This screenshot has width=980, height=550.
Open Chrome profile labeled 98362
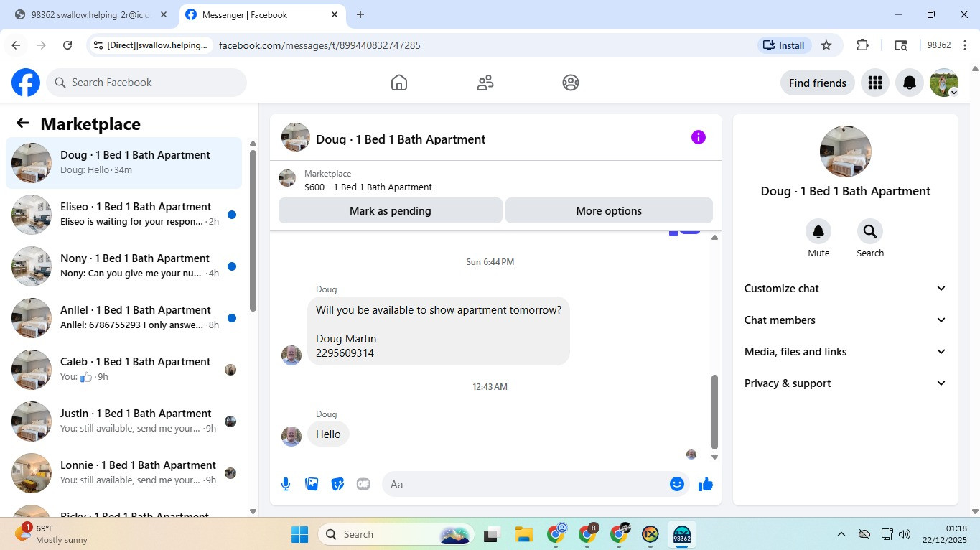(939, 45)
